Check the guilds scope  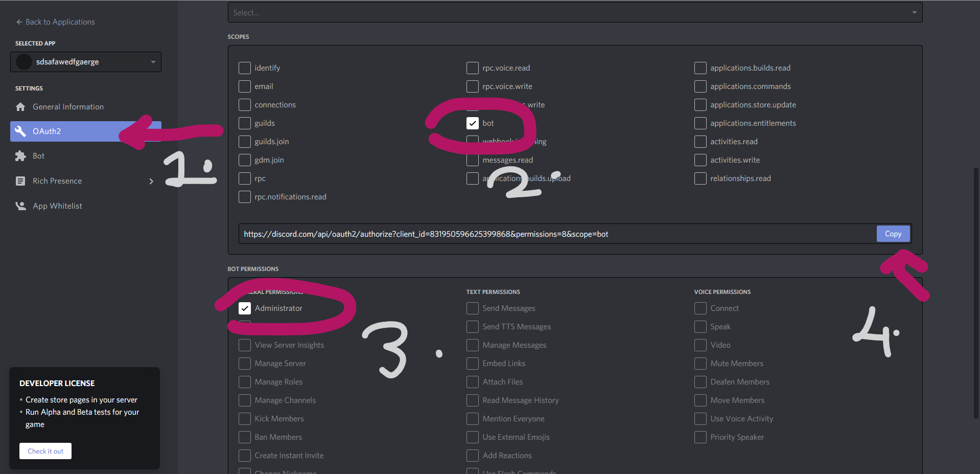pos(245,123)
